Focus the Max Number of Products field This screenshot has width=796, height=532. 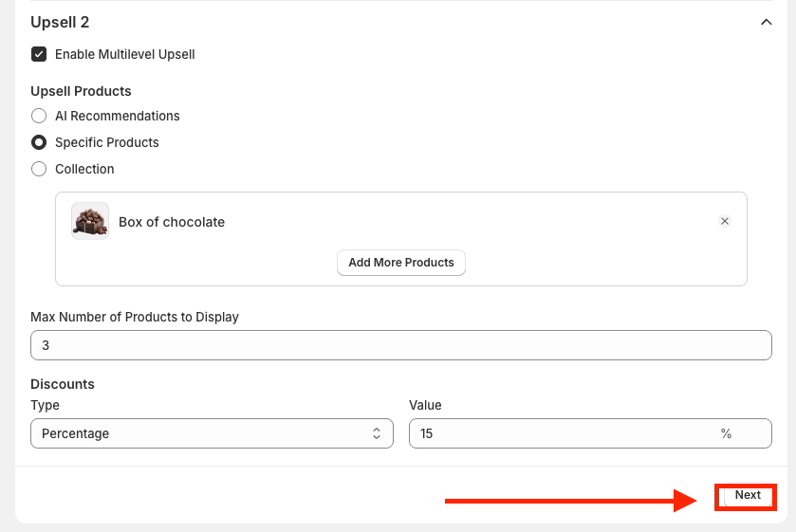tap(400, 345)
